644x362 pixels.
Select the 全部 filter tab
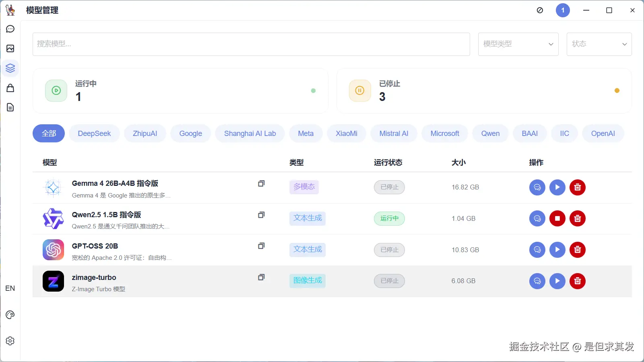(49, 134)
